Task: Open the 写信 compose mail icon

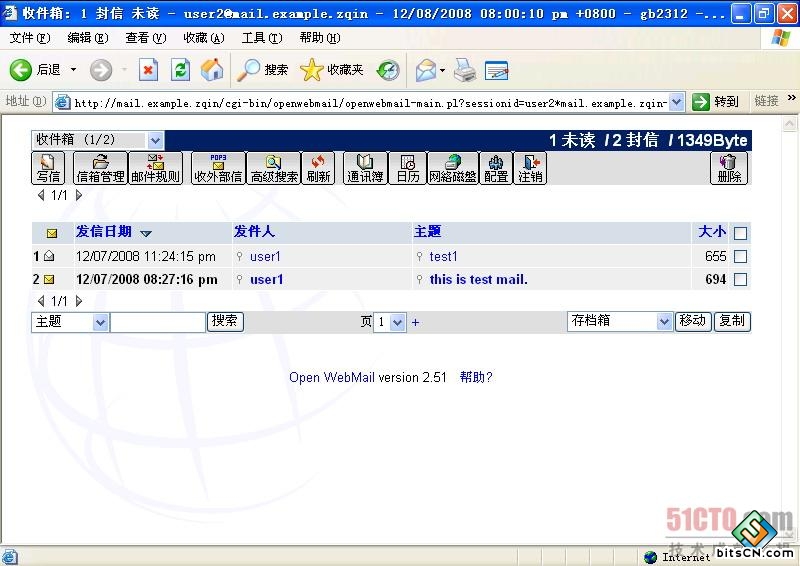Action: [48, 168]
